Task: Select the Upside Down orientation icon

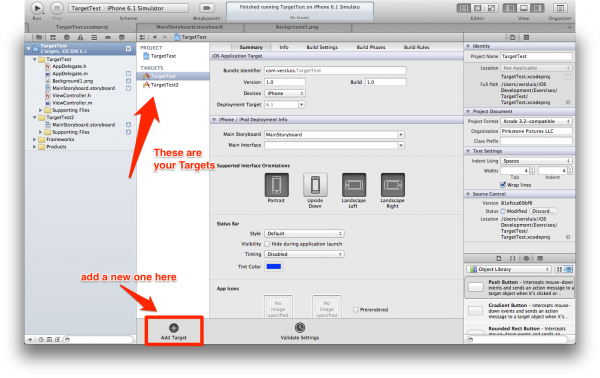Action: coord(315,185)
